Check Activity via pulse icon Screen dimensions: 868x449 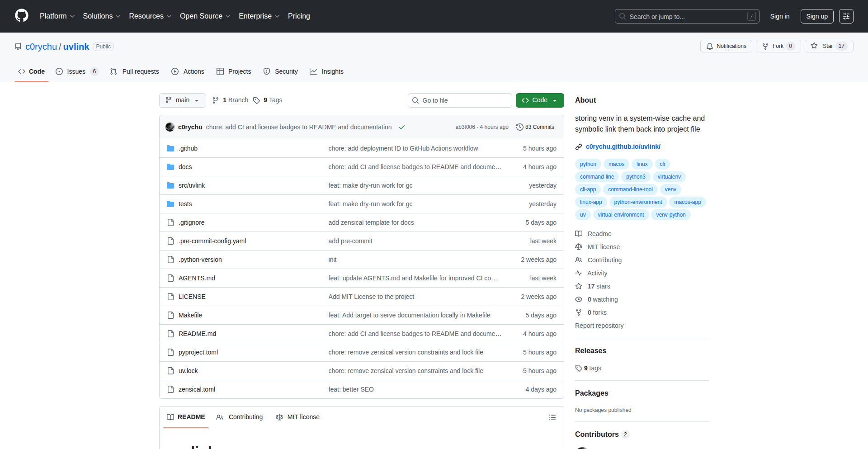(x=579, y=273)
